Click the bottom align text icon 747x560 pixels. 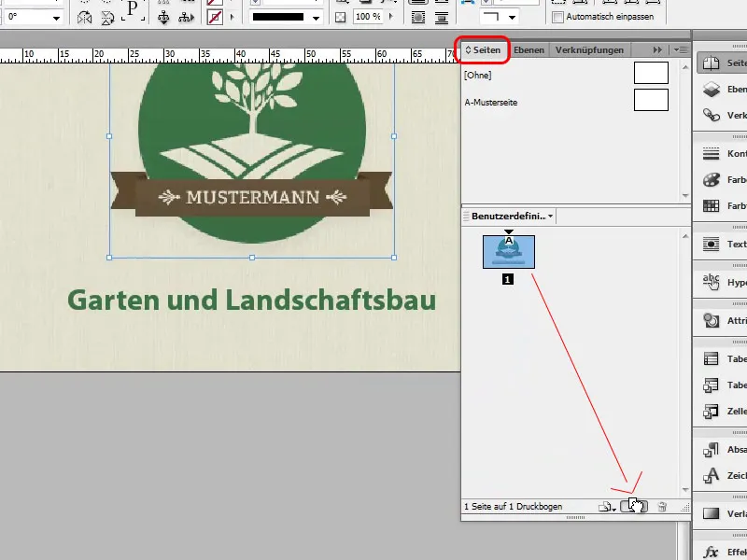442,18
